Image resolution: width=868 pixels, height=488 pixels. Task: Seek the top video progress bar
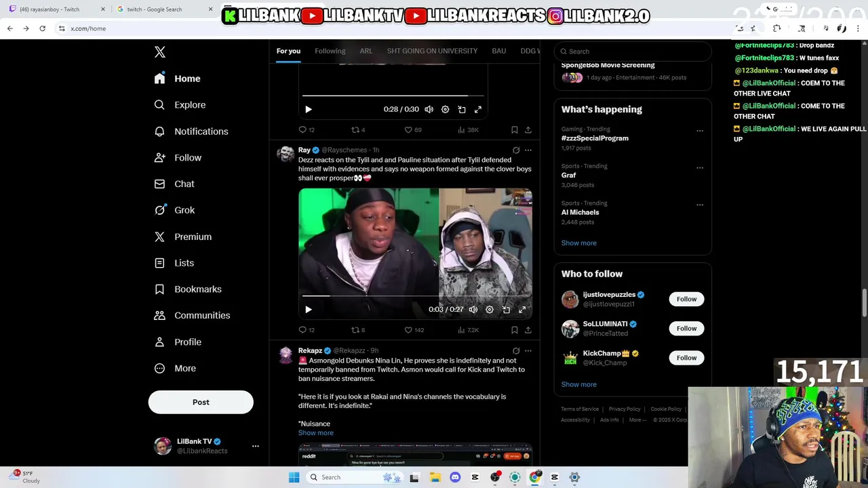tap(393, 96)
